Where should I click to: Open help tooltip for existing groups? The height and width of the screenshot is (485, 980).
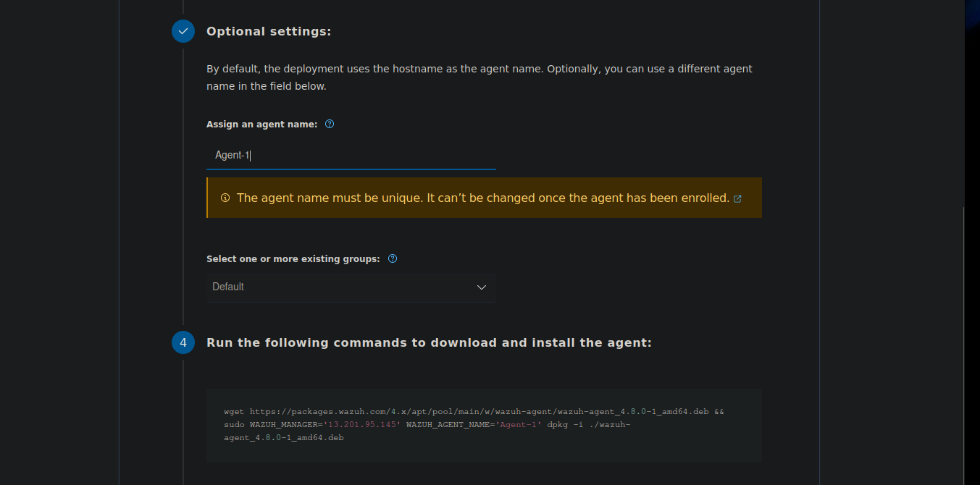point(393,258)
